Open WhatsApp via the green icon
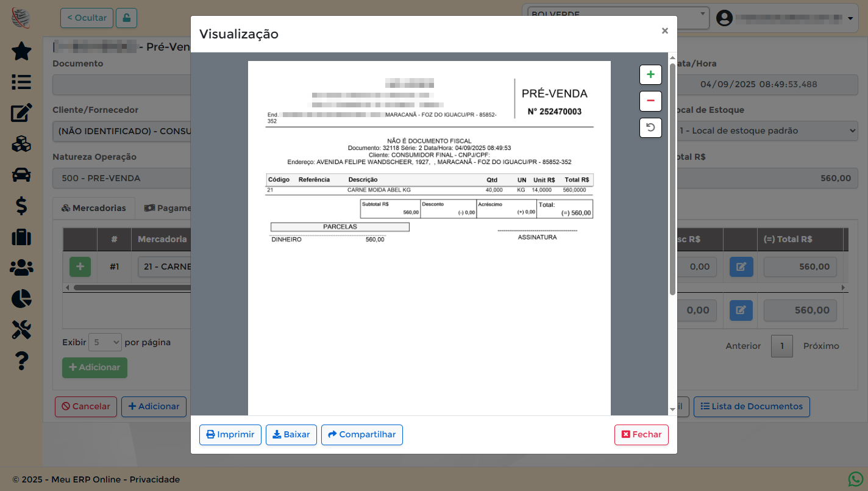The image size is (868, 491). point(855,479)
